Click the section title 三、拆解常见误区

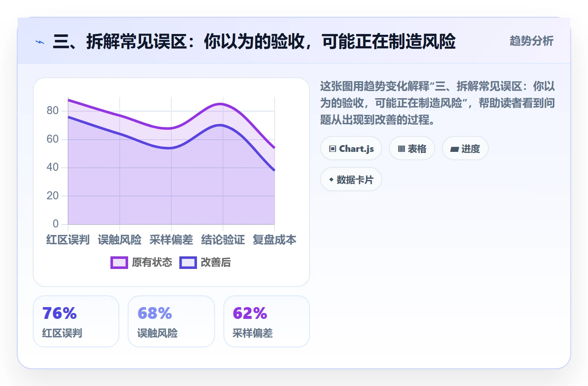pyautogui.click(x=254, y=42)
